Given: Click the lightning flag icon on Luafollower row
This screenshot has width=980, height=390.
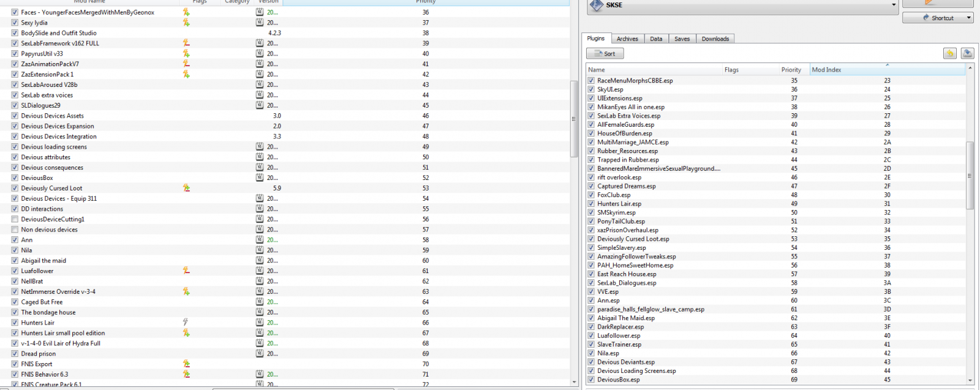Looking at the screenshot, I should (x=186, y=271).
